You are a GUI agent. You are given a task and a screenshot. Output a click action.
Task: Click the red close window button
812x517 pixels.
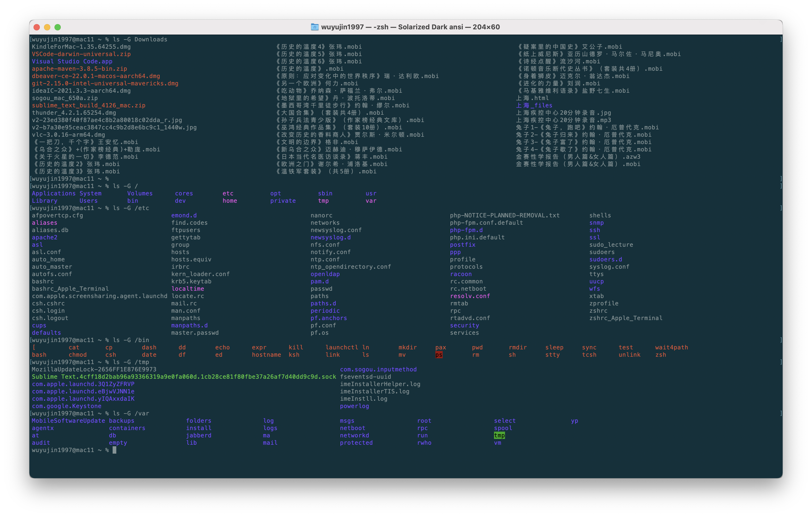point(37,27)
